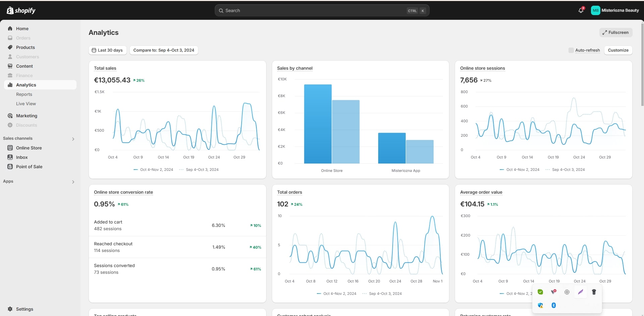Viewport: 644px width, 316px height.
Task: Click the Products tag icon
Action: pyautogui.click(x=10, y=47)
